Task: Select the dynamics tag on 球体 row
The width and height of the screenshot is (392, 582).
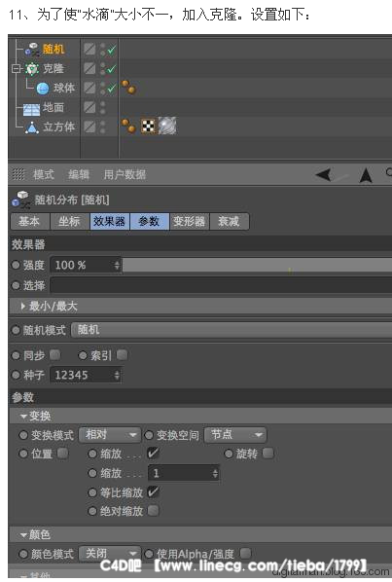Action: coord(128,88)
